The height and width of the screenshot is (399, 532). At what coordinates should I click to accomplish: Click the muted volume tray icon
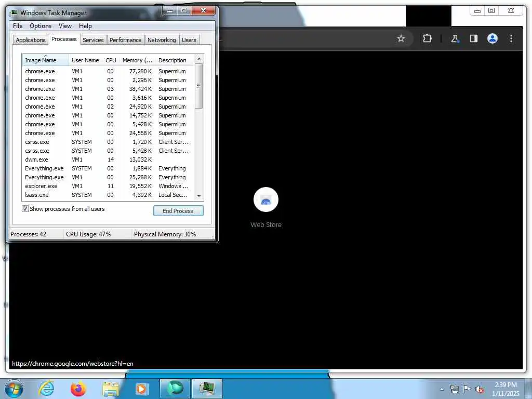pyautogui.click(x=480, y=390)
